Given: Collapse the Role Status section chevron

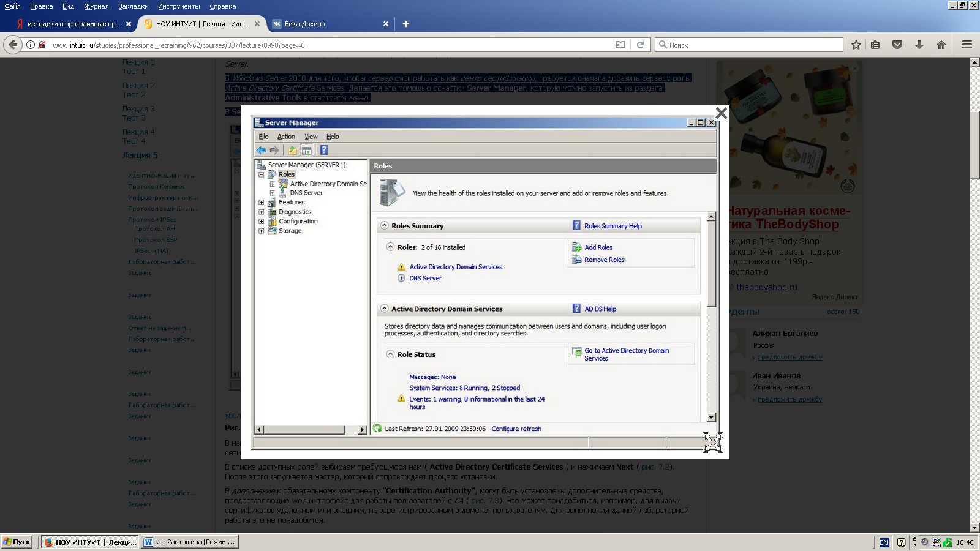Looking at the screenshot, I should pyautogui.click(x=390, y=354).
